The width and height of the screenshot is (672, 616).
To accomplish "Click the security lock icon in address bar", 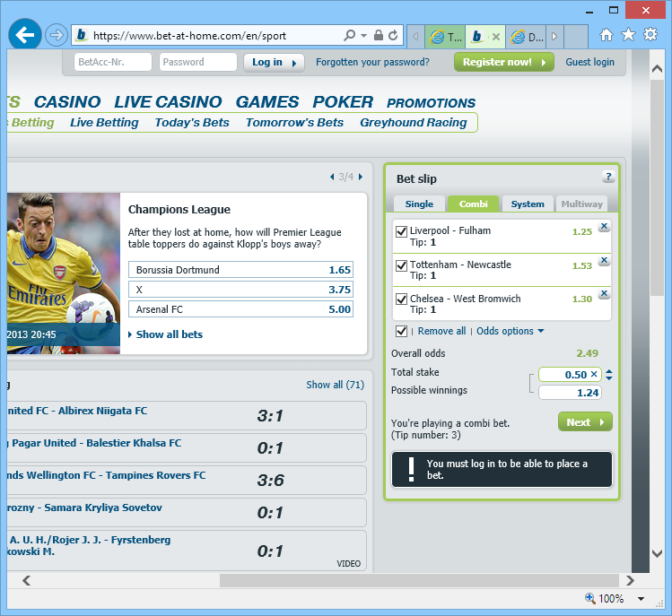I will 378,35.
